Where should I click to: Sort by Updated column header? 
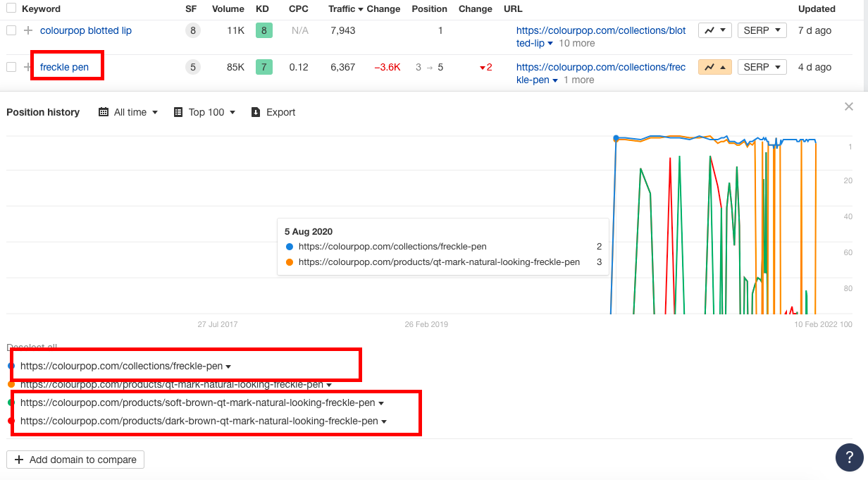tap(817, 9)
